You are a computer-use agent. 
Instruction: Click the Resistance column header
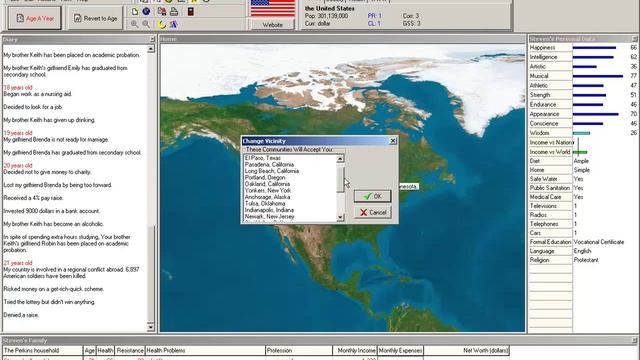[x=129, y=350]
